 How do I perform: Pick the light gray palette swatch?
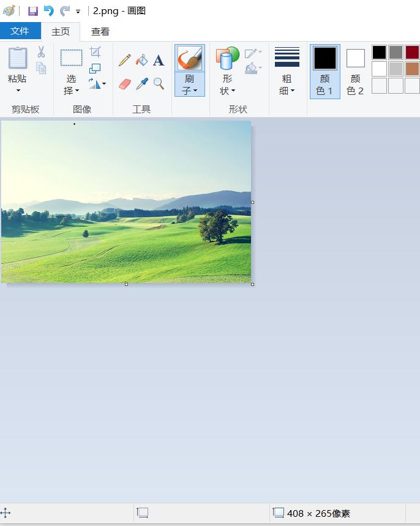pos(396,69)
